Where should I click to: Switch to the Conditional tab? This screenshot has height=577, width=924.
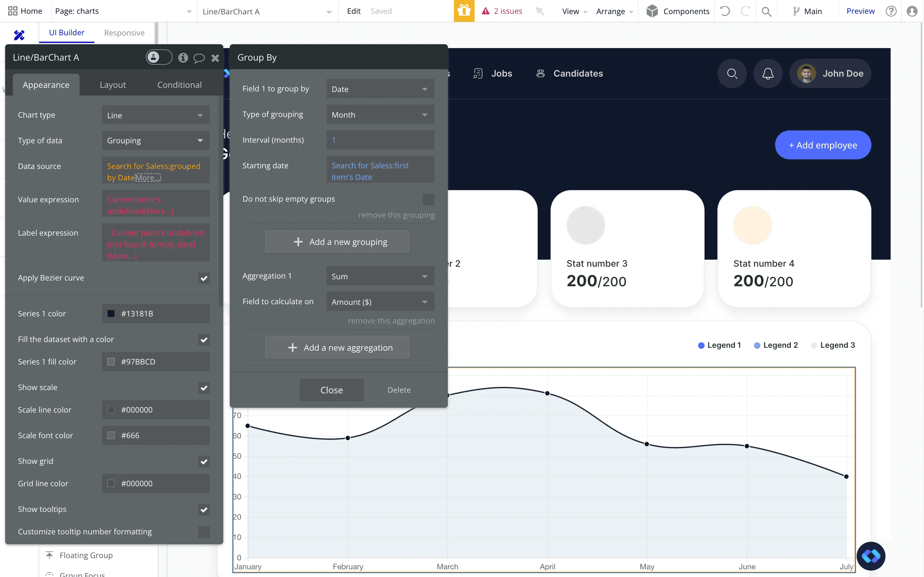click(179, 85)
